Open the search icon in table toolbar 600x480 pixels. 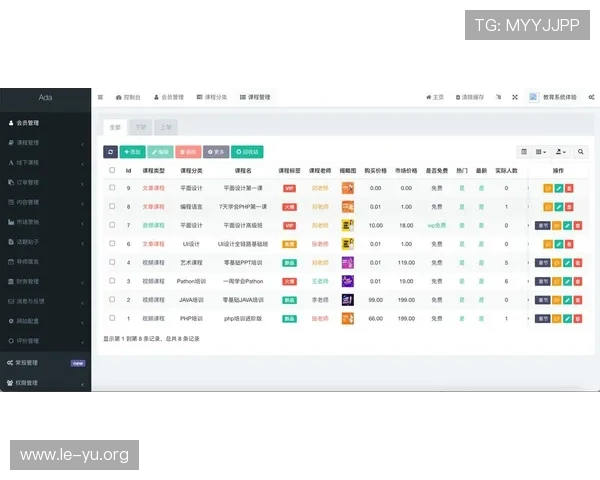580,152
